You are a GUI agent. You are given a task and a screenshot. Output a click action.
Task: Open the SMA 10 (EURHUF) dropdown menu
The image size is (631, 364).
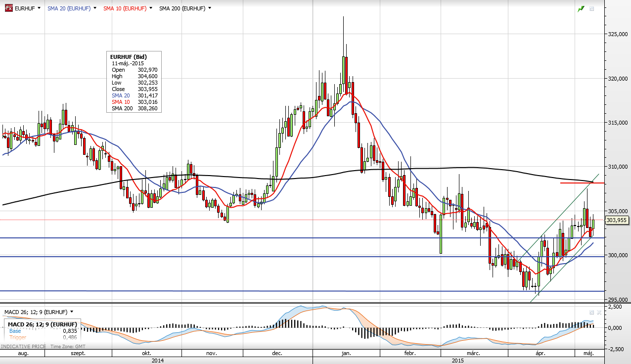(x=150, y=8)
